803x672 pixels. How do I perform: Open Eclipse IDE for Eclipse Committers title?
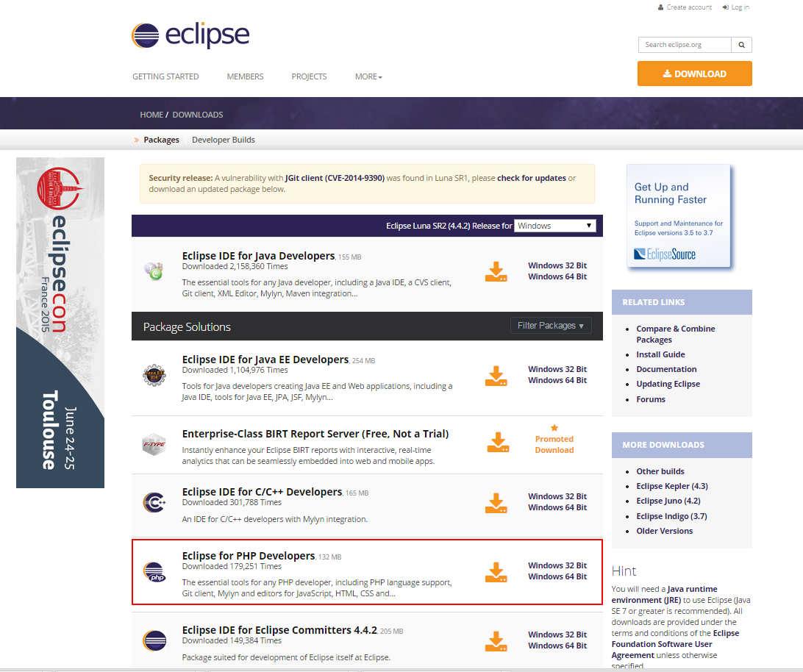(279, 630)
